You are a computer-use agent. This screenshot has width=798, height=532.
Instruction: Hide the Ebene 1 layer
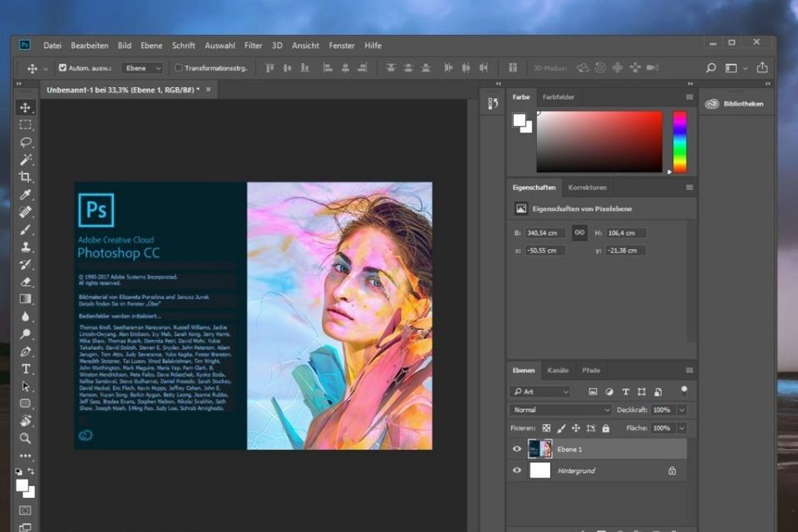click(x=517, y=449)
